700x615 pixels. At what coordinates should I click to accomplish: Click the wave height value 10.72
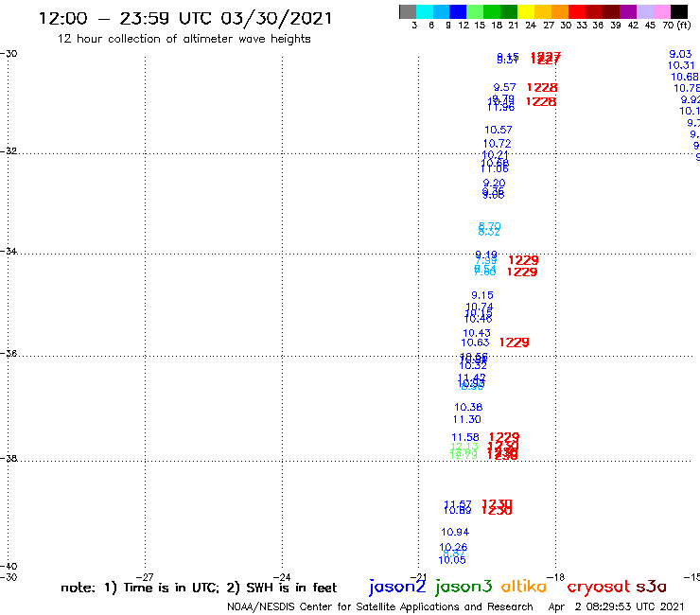497,144
